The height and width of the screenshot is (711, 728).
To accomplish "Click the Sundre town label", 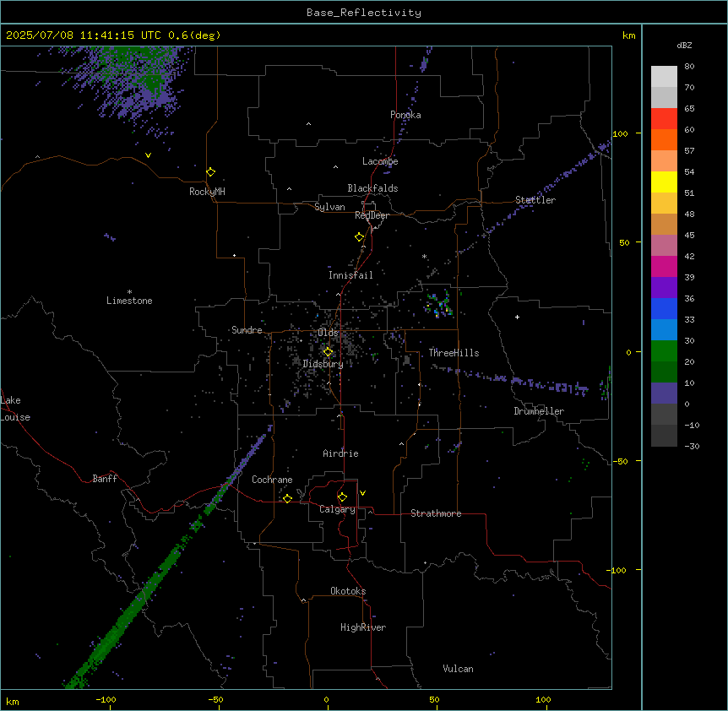I will coord(247,330).
